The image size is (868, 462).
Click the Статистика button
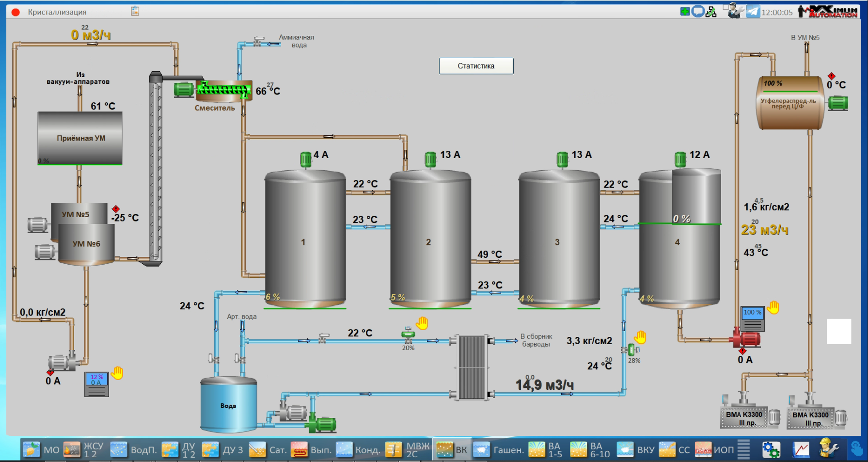pos(476,66)
